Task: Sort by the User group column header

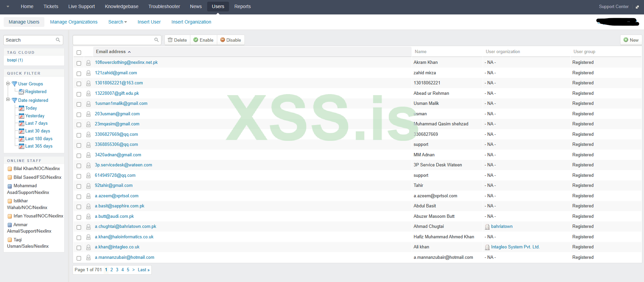Action: 584,51
